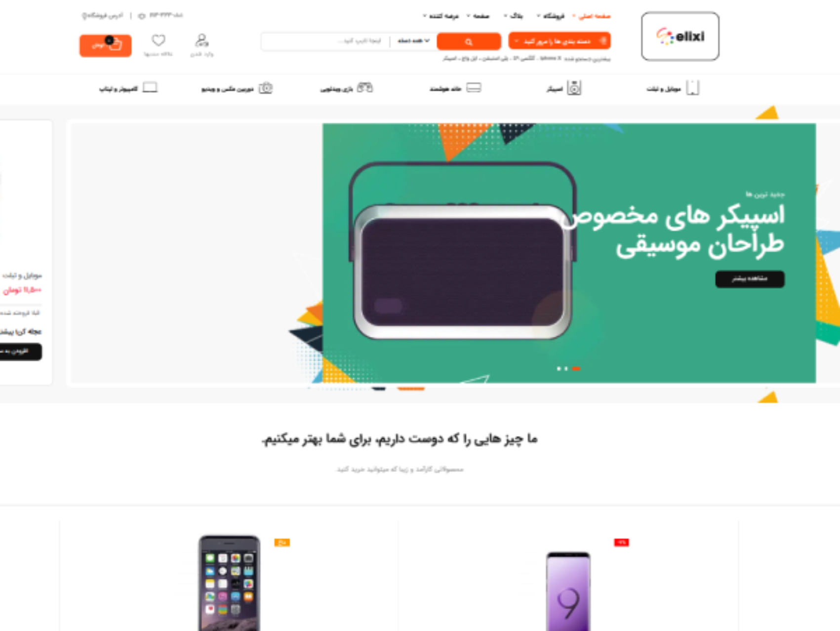
Task: Expand the orange browse categories dropdown
Action: tap(559, 41)
